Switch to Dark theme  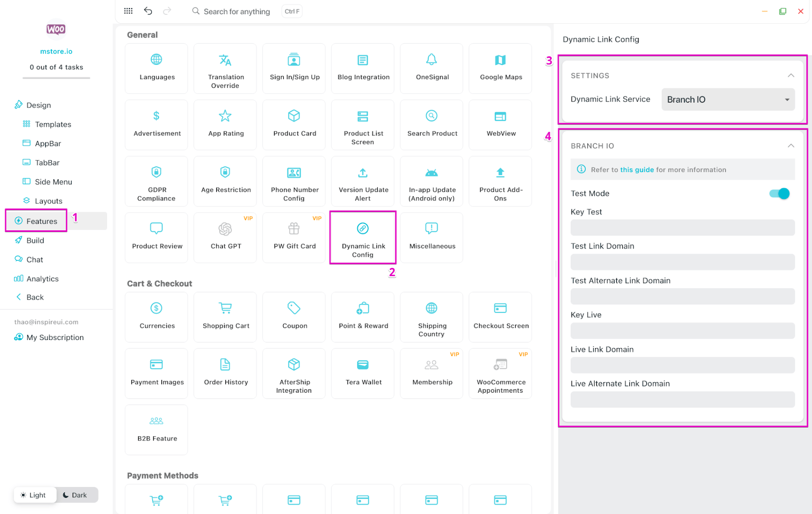tap(75, 495)
